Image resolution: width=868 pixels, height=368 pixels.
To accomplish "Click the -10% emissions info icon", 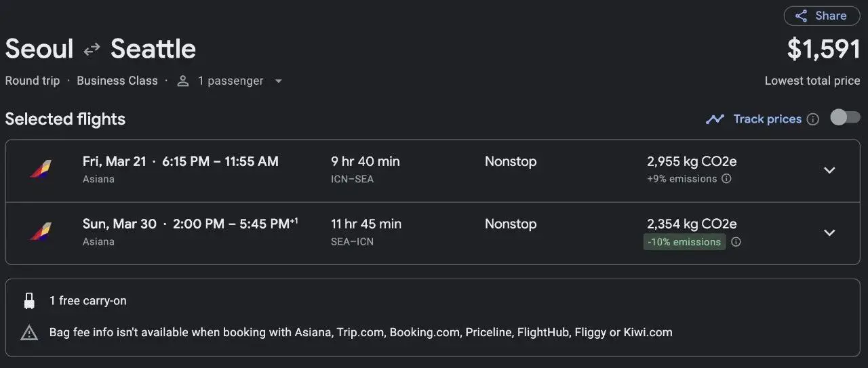I will (x=736, y=242).
